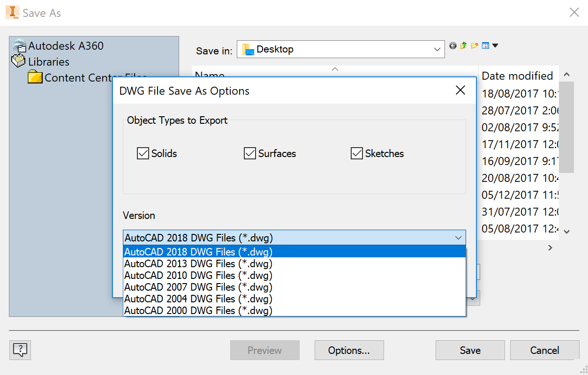Collapse the Version dropdown combo box

pos(294,238)
